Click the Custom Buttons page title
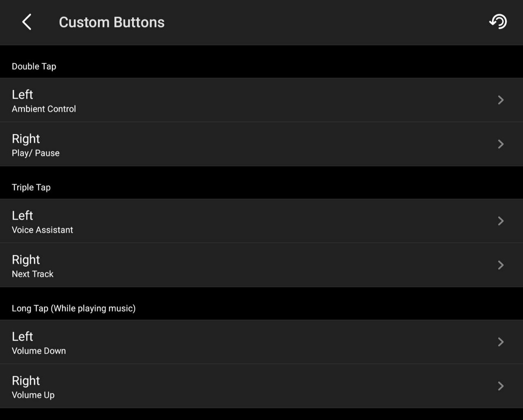The width and height of the screenshot is (523, 420). [112, 22]
